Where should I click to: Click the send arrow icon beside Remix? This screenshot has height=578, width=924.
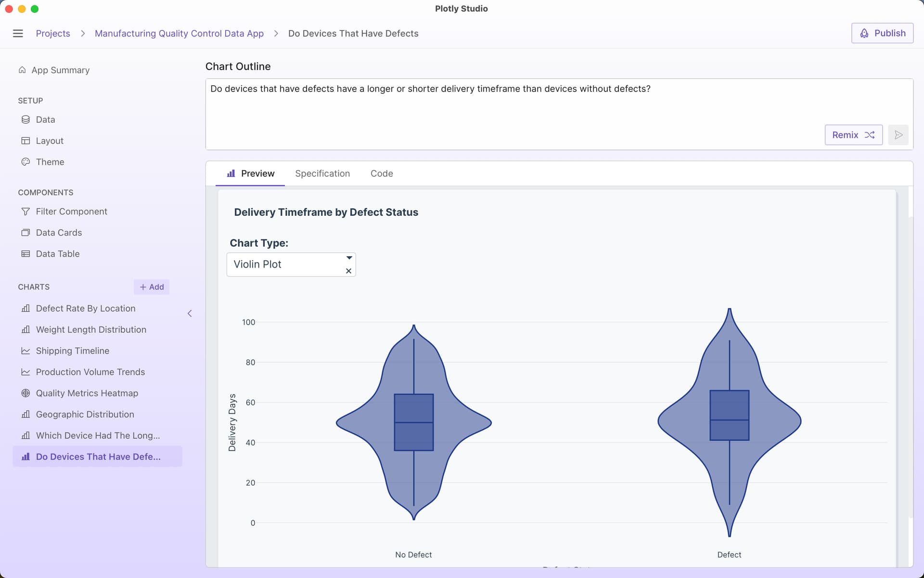click(x=898, y=135)
